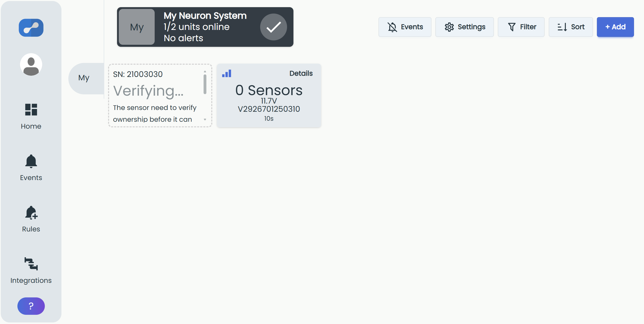644x324 pixels.
Task: Click the gray My thumbnail in system banner
Action: pos(137,27)
